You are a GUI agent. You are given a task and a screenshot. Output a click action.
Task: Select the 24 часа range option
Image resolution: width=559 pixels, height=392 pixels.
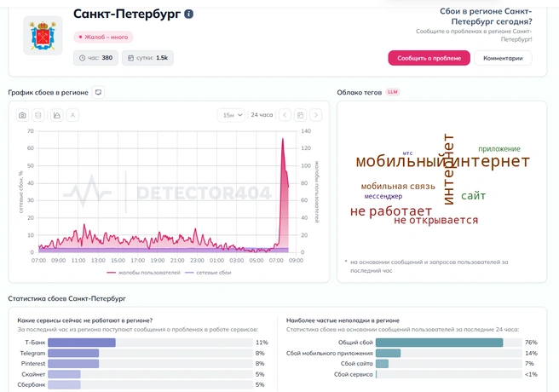[x=262, y=115]
